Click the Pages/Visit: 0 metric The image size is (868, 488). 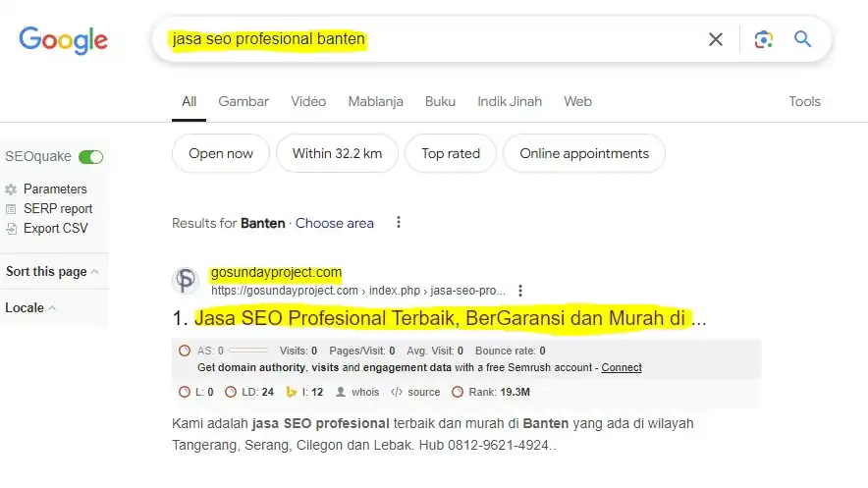[362, 351]
